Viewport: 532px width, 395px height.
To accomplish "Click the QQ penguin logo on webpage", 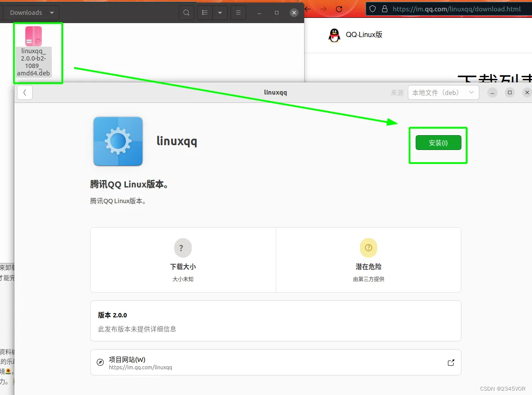I will 334,35.
